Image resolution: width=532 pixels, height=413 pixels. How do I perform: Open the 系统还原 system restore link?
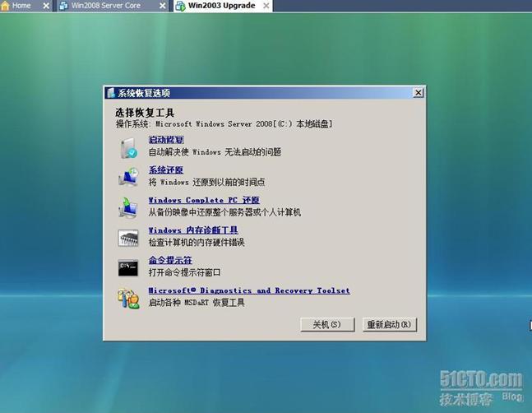(x=165, y=170)
